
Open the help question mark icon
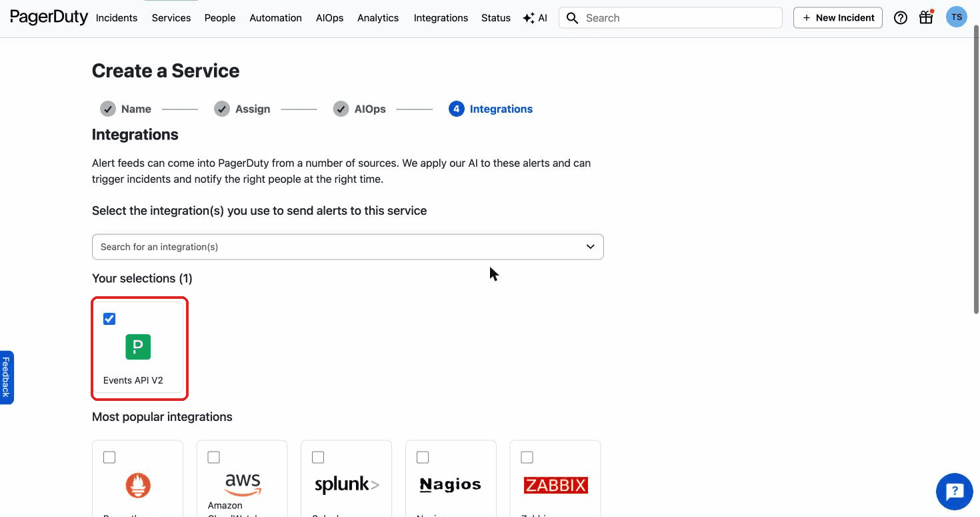tap(901, 18)
